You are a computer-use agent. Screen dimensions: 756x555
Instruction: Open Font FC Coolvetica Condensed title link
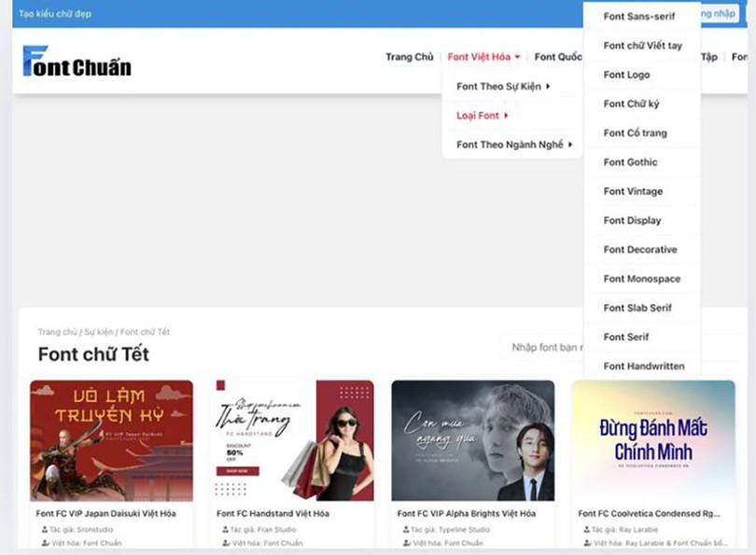click(649, 513)
